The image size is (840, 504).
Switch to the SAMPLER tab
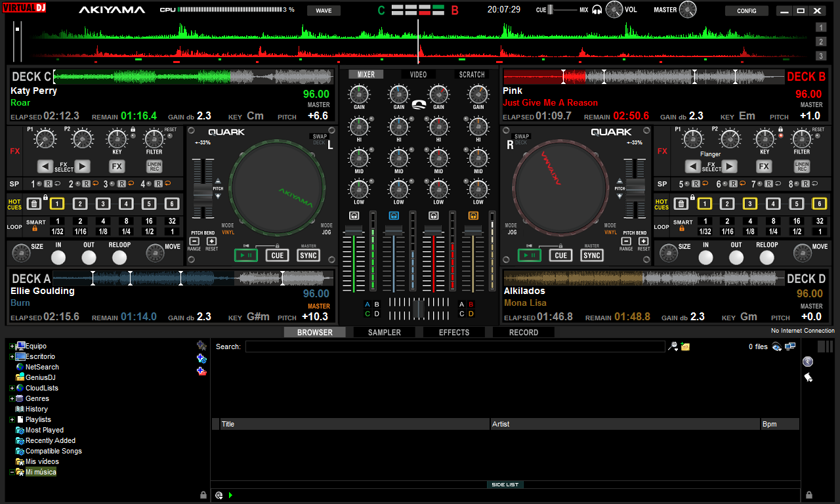385,332
